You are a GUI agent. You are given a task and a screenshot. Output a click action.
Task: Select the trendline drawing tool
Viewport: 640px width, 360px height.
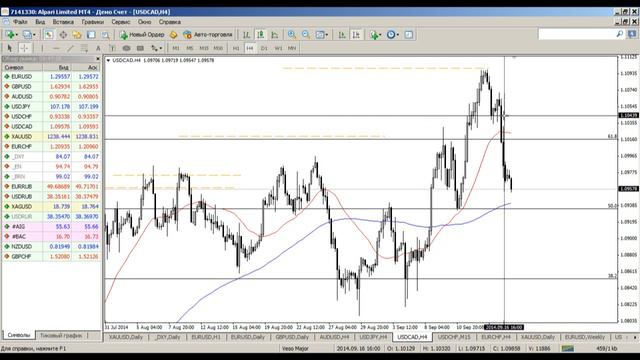click(70, 48)
